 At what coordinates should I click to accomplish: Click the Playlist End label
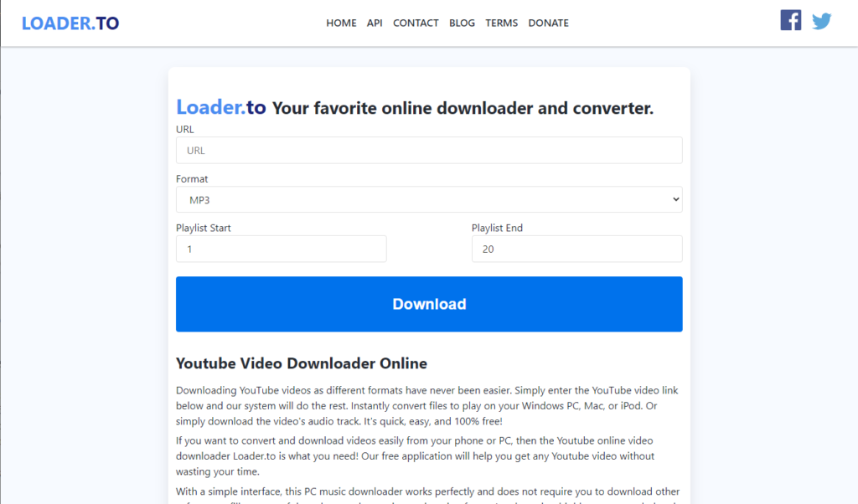point(497,228)
